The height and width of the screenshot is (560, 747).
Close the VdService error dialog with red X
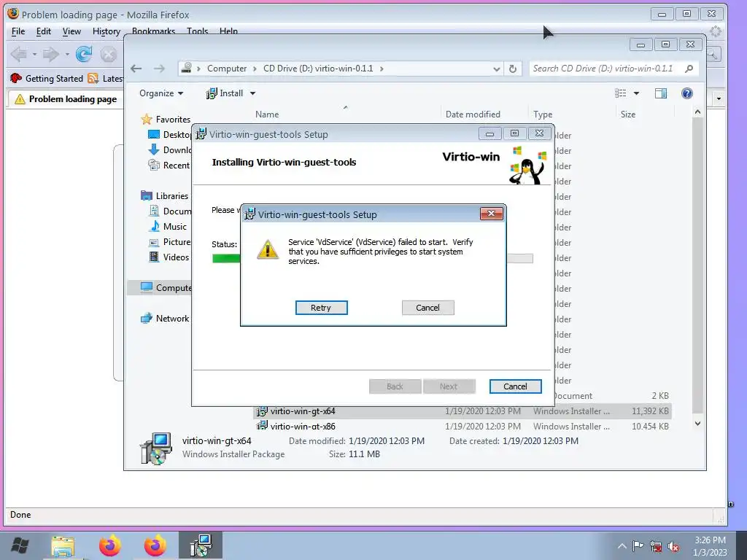pos(491,214)
